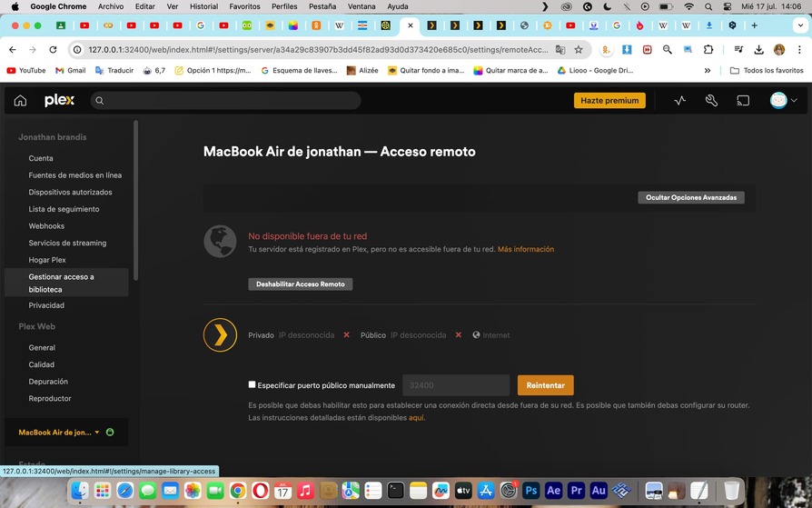Click the Plex logo
Viewport: 812px width, 508px height.
pos(59,101)
